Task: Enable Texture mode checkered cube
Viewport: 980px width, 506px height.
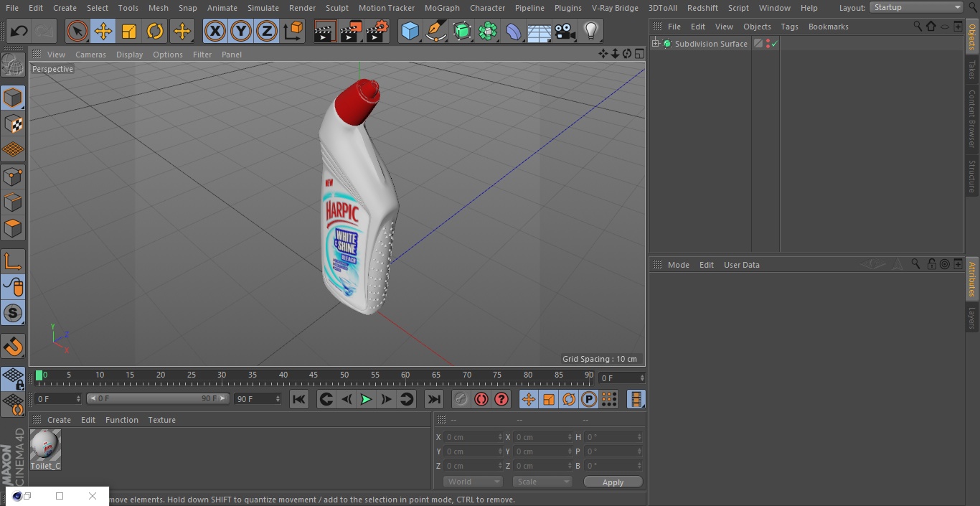Action: [13, 123]
